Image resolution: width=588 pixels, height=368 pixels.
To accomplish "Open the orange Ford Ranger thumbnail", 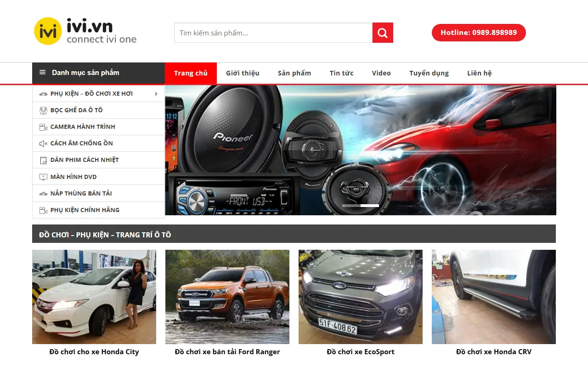I will click(x=227, y=297).
